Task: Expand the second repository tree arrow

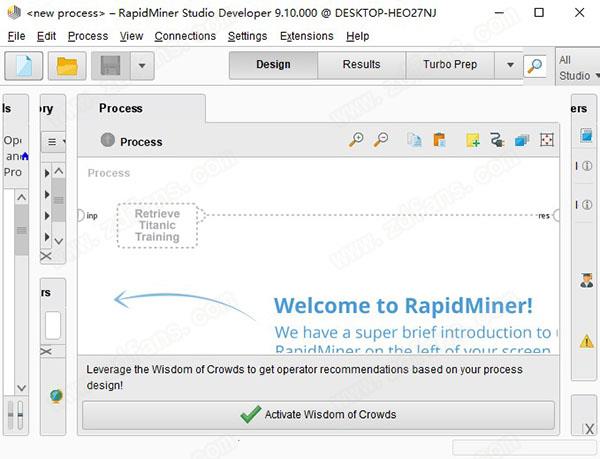Action: pos(47,194)
